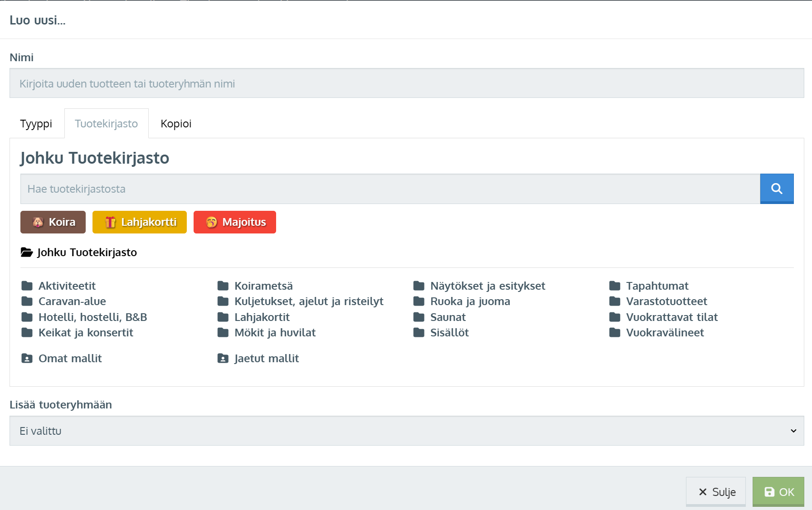Click the Koirametsä folder icon
Image resolution: width=812 pixels, height=510 pixels.
[223, 286]
